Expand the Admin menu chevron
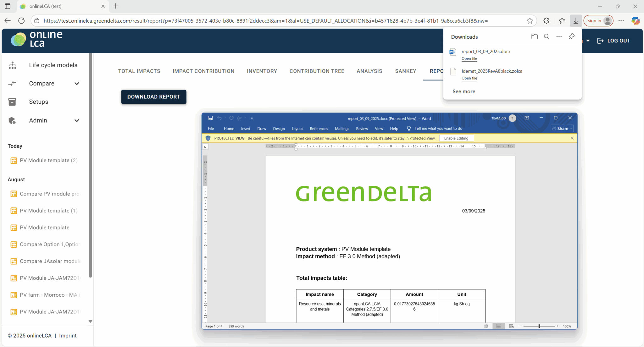Image resolution: width=644 pixels, height=347 pixels. [x=77, y=121]
